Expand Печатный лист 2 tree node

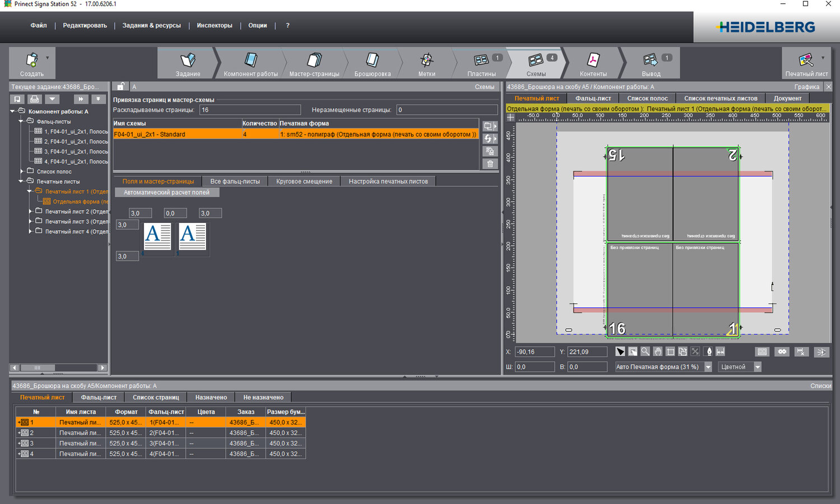[30, 212]
